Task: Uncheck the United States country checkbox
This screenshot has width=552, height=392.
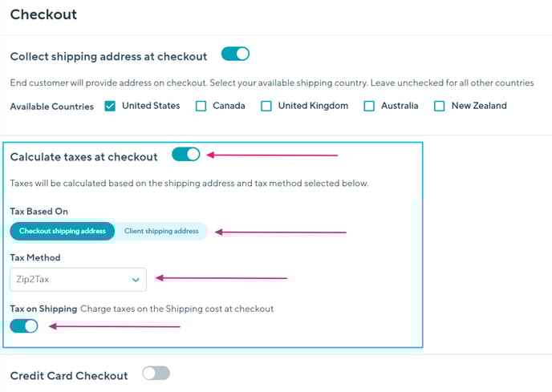Action: pos(111,106)
